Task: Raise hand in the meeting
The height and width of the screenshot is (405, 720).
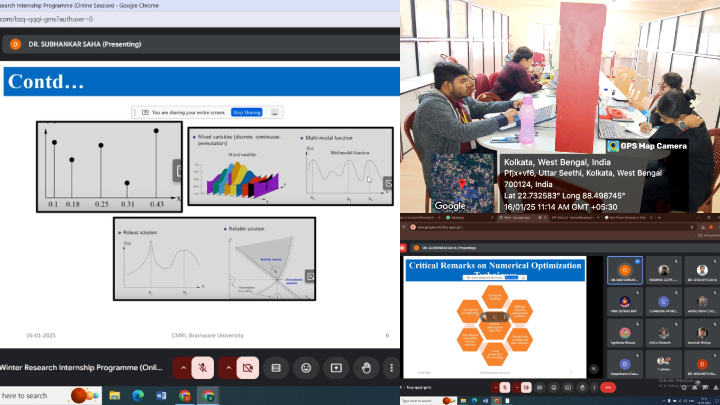Action: click(366, 367)
